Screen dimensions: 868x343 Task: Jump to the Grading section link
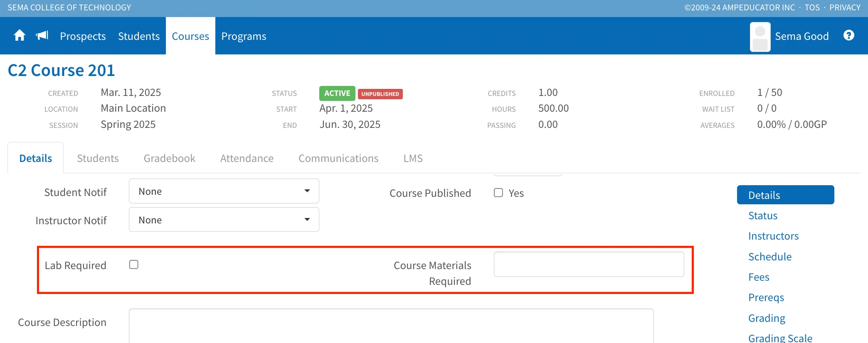tap(767, 318)
